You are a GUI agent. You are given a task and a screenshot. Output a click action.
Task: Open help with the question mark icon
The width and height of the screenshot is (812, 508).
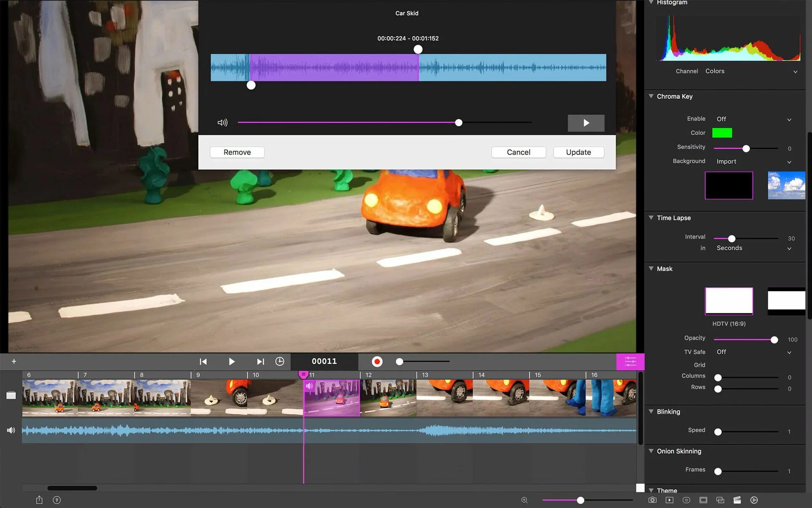(x=57, y=500)
